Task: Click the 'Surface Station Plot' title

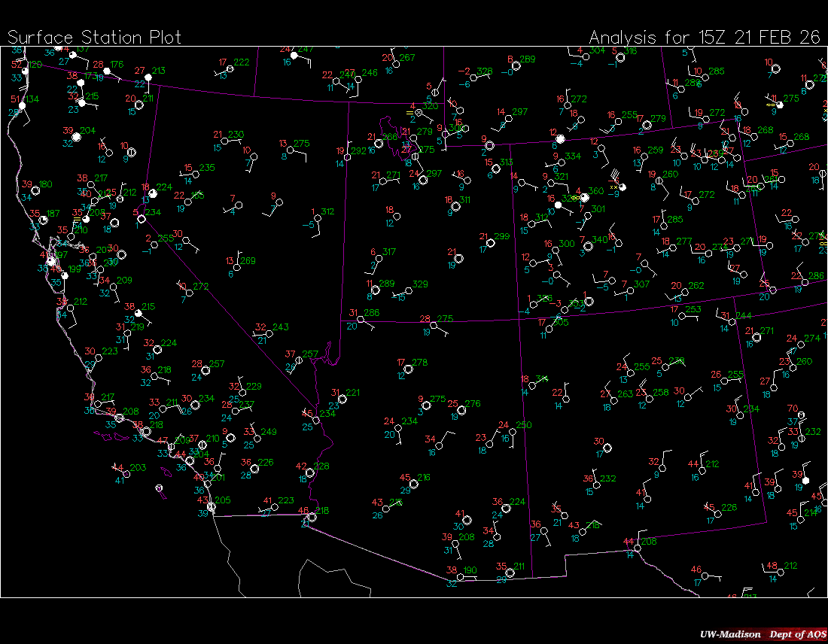Action: click(95, 37)
